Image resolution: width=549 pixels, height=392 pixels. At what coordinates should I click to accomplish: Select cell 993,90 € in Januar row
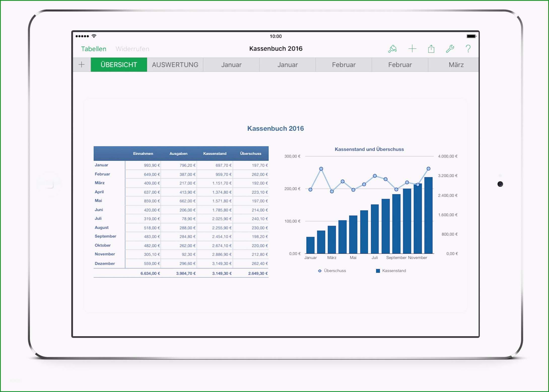143,165
